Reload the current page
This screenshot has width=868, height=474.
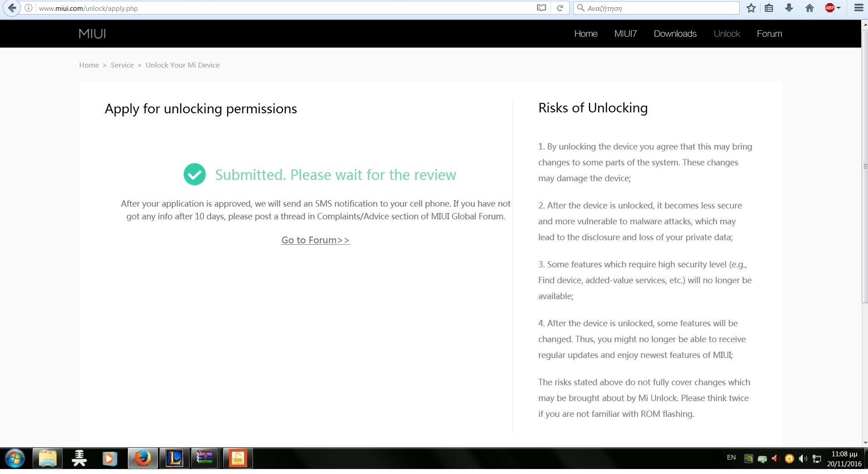560,8
